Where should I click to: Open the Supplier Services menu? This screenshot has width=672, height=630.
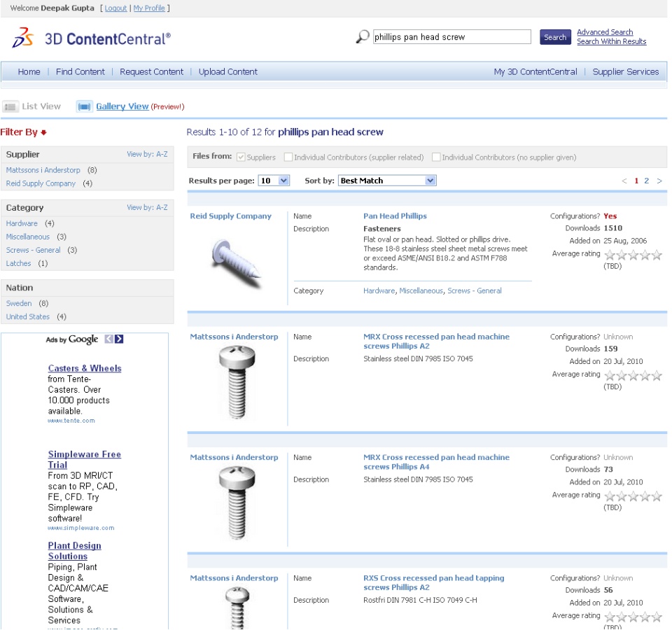pyautogui.click(x=626, y=72)
